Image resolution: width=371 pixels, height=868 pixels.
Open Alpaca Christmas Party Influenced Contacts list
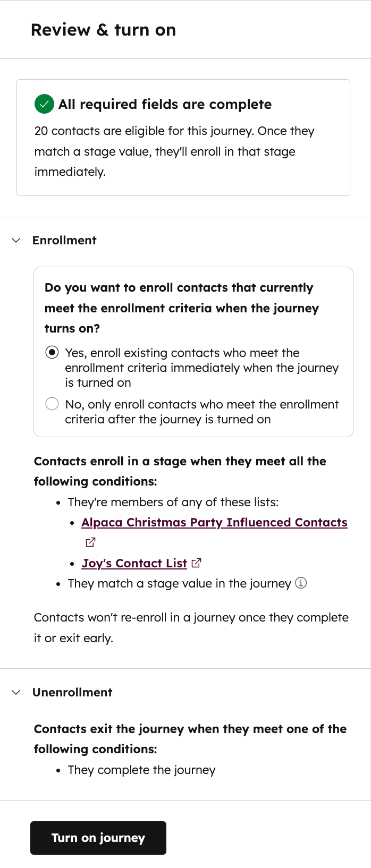click(214, 523)
